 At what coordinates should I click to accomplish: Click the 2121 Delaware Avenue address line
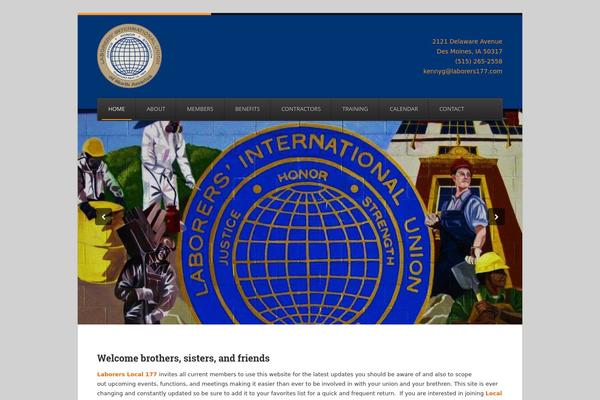(467, 41)
